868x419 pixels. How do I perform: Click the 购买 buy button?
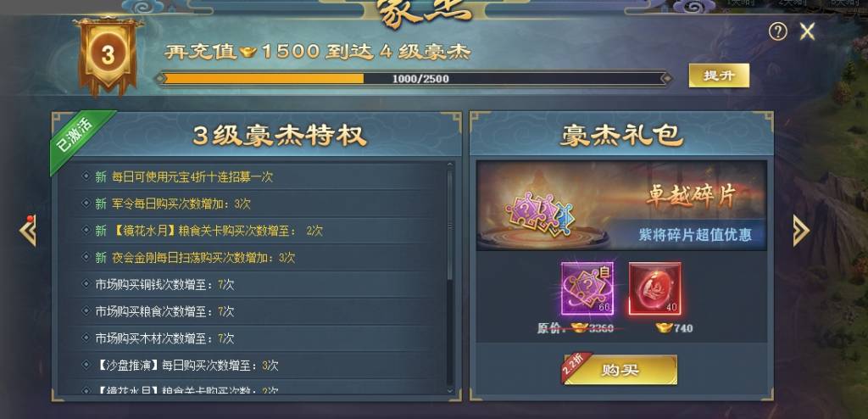620,370
